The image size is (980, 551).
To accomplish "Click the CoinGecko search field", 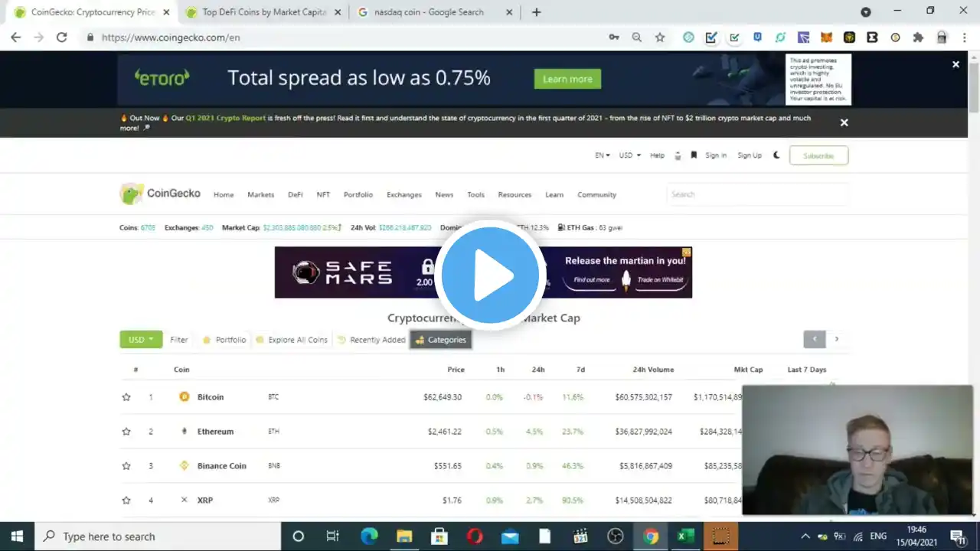I will (757, 194).
